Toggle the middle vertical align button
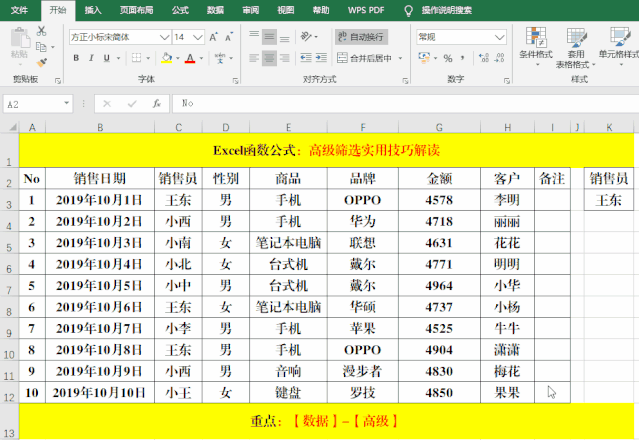Screen dimensions: 639x440 [x=269, y=36]
